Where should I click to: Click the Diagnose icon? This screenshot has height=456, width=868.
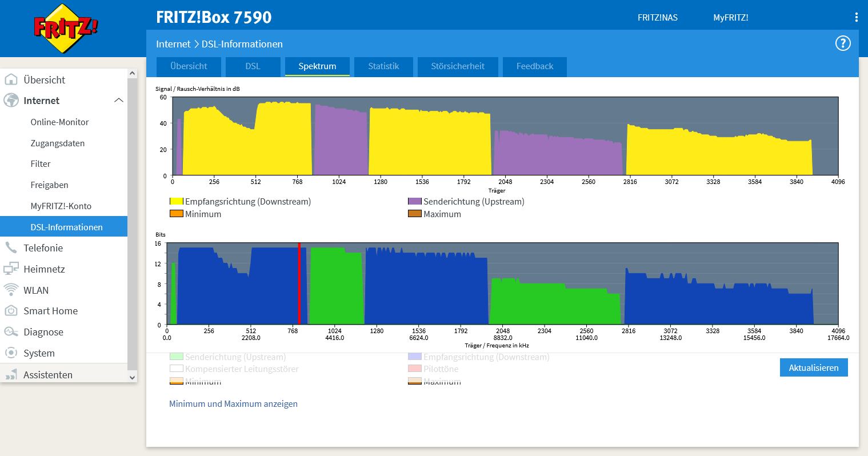[x=11, y=331]
